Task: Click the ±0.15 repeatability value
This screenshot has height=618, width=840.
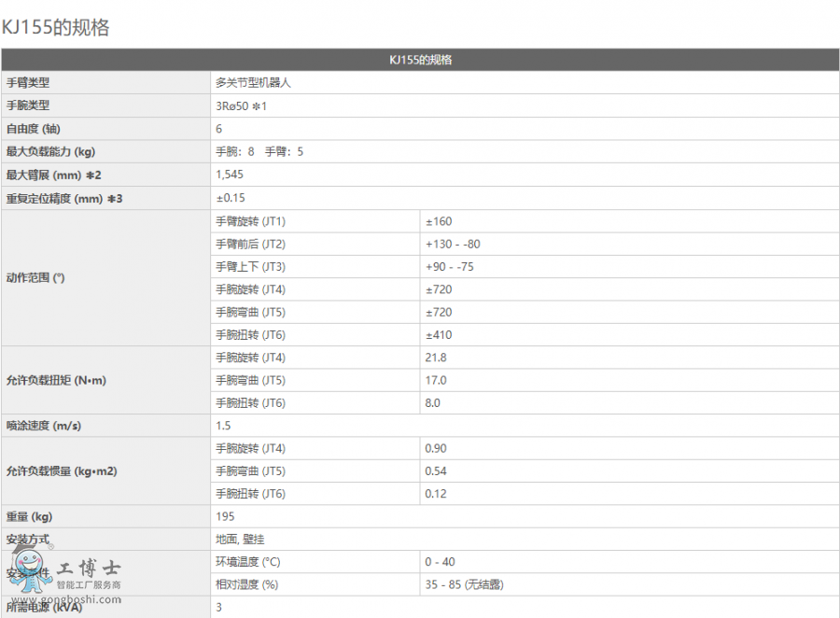Action: tap(231, 198)
